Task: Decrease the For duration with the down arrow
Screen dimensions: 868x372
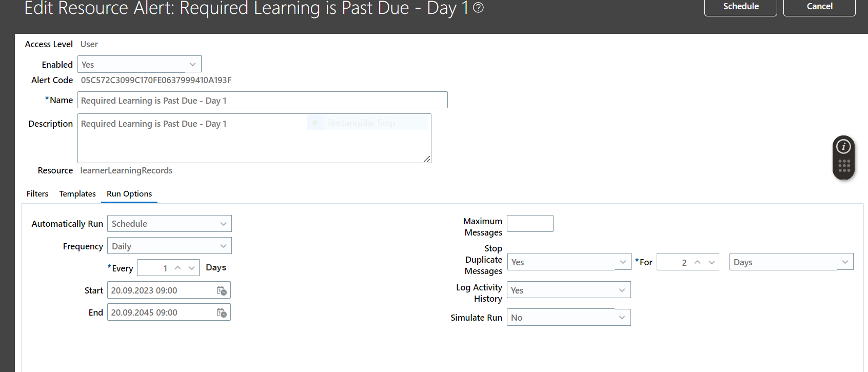Action: (x=712, y=262)
